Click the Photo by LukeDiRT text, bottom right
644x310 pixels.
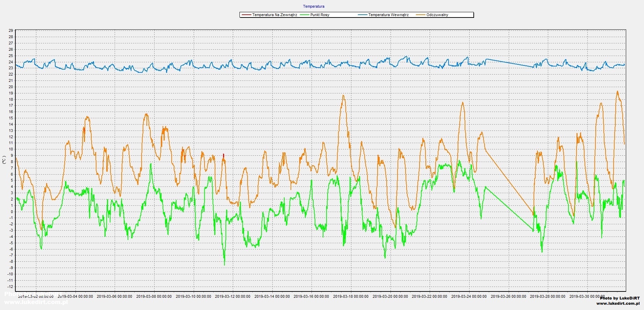620,298
